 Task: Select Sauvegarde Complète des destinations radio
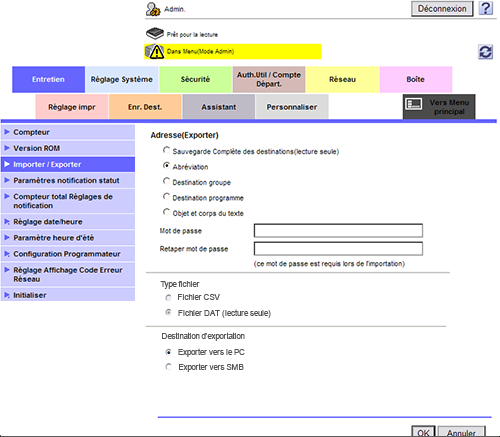click(x=166, y=150)
